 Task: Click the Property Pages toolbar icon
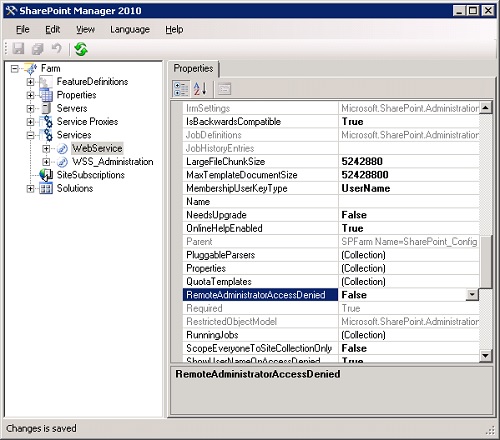coord(224,89)
